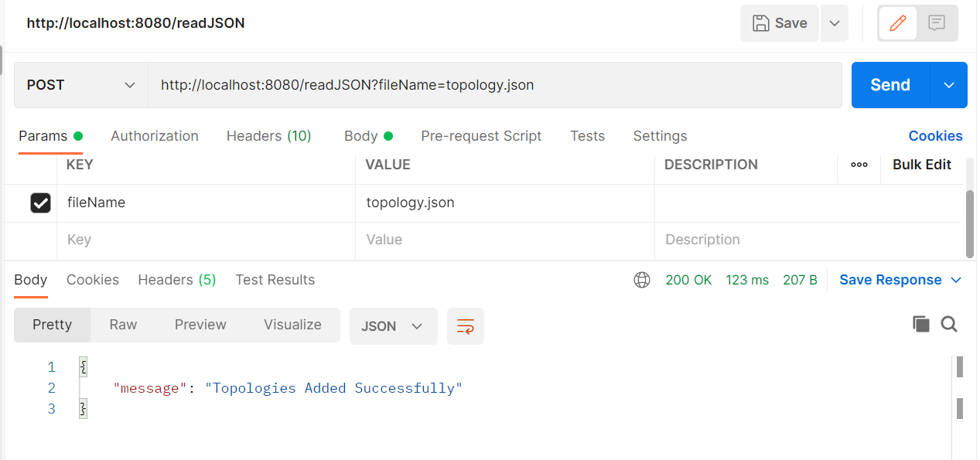Open search in the response body
Screen dimensions: 980x460
coord(949,324)
